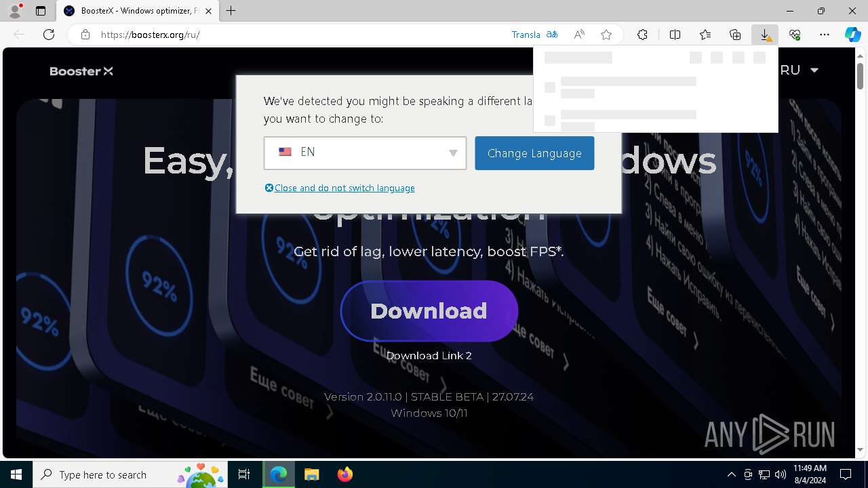
Task: Open the Favorites list icon
Action: (x=705, y=35)
